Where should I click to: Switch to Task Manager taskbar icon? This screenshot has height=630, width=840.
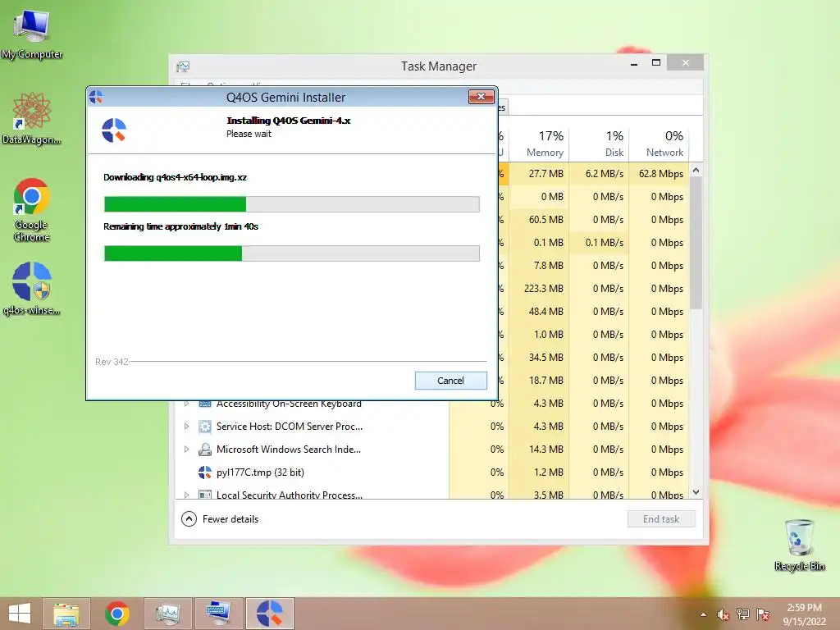point(167,614)
